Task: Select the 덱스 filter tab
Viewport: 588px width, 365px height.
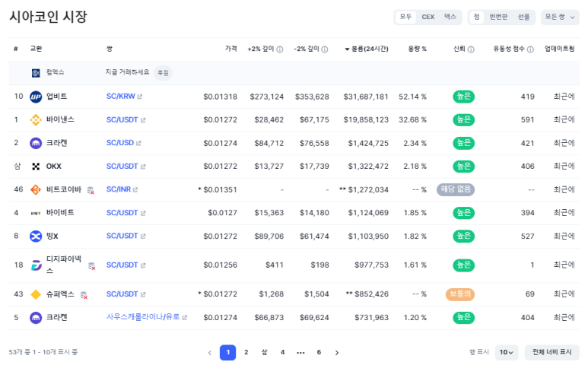Action: point(450,17)
